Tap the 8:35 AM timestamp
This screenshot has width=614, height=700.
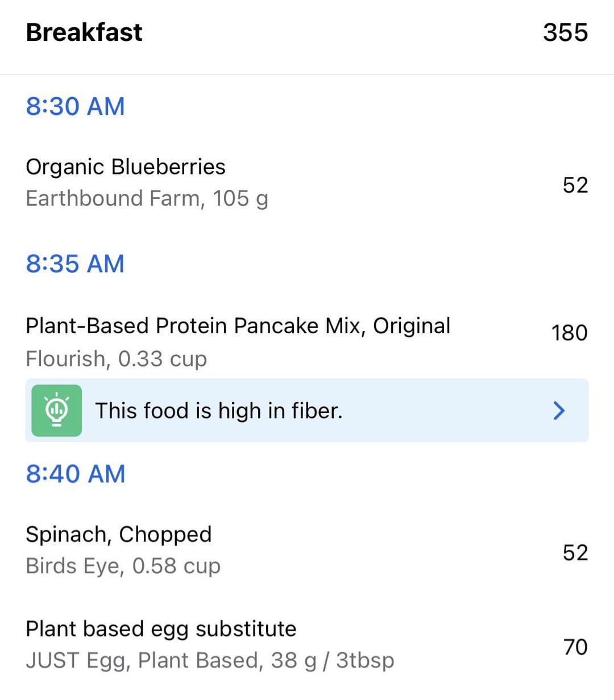(75, 264)
